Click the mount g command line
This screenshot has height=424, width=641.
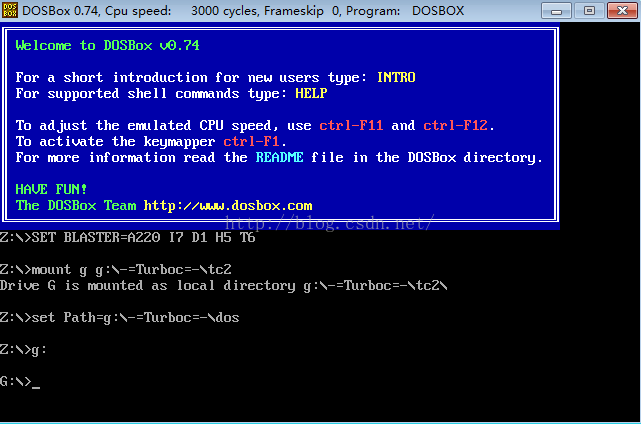(x=116, y=269)
